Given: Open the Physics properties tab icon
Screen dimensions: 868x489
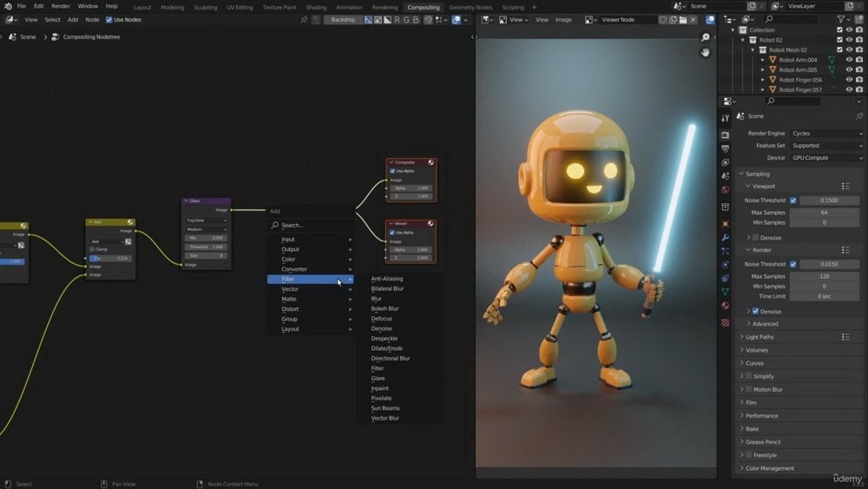Looking at the screenshot, I should (x=725, y=265).
